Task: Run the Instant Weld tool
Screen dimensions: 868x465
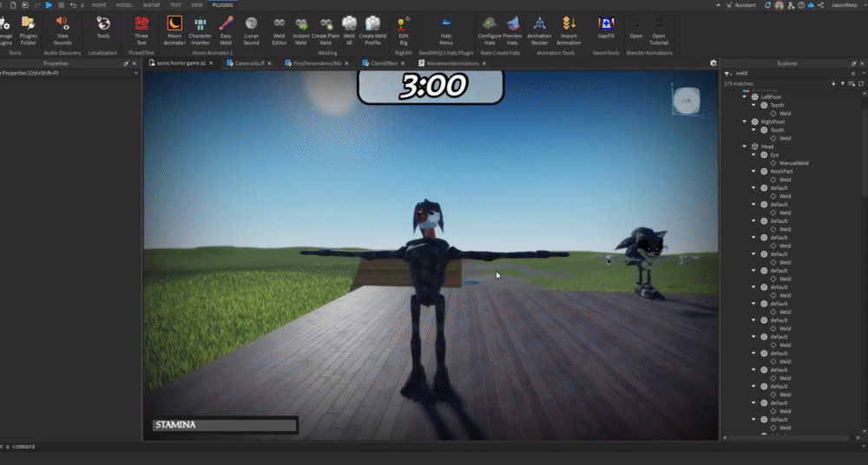Action: (300, 30)
